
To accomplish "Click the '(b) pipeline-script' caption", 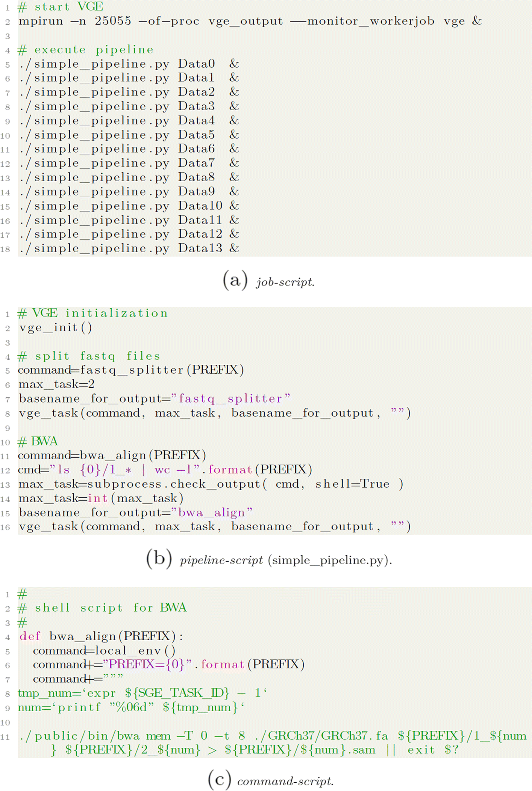I will [269, 560].
